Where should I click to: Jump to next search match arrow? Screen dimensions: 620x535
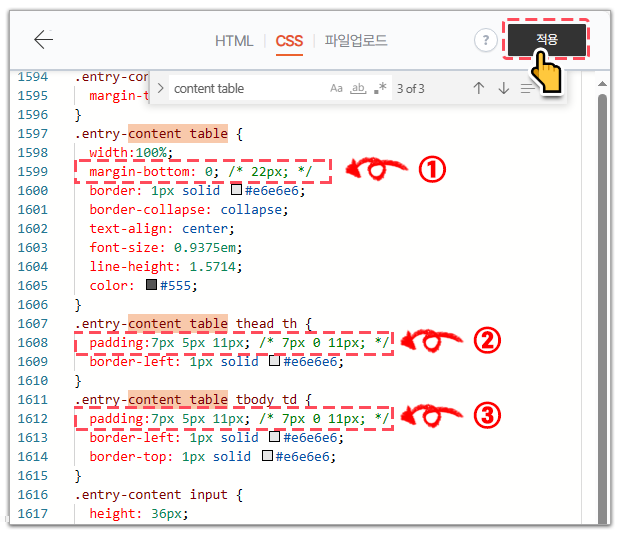point(503,88)
